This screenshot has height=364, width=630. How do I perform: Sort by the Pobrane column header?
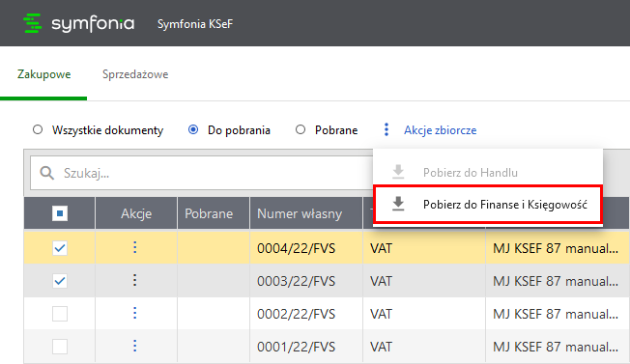(x=214, y=213)
